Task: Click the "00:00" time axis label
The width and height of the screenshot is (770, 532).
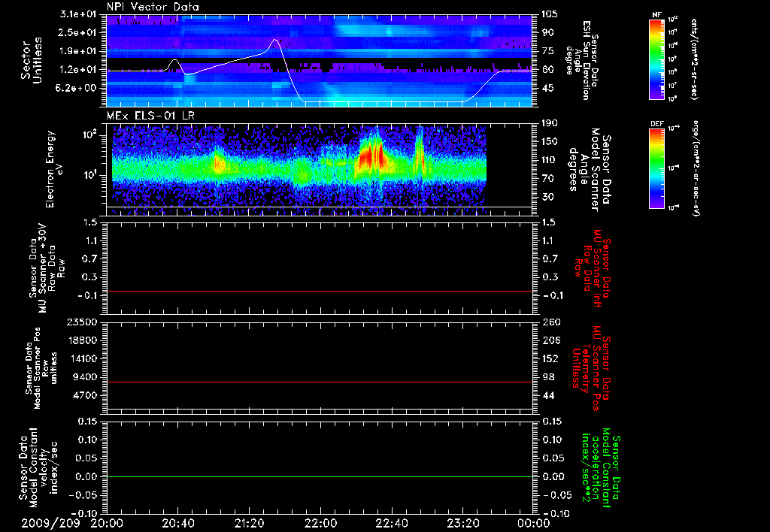Action: click(x=534, y=523)
